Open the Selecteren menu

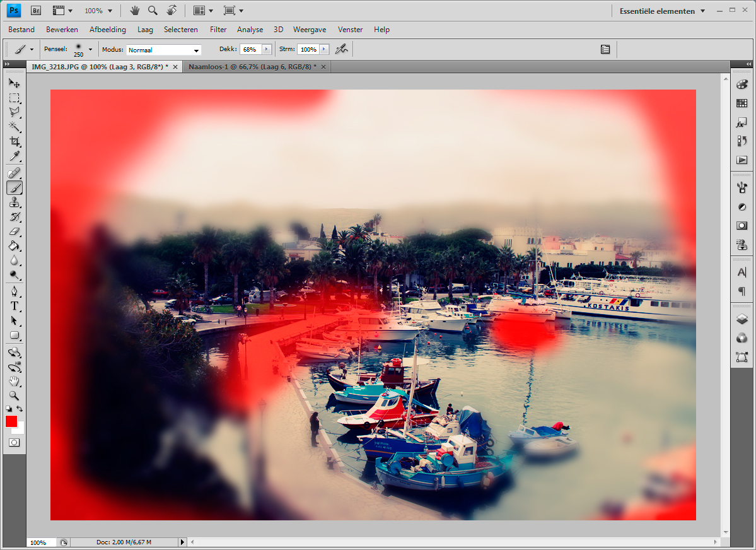(x=181, y=30)
